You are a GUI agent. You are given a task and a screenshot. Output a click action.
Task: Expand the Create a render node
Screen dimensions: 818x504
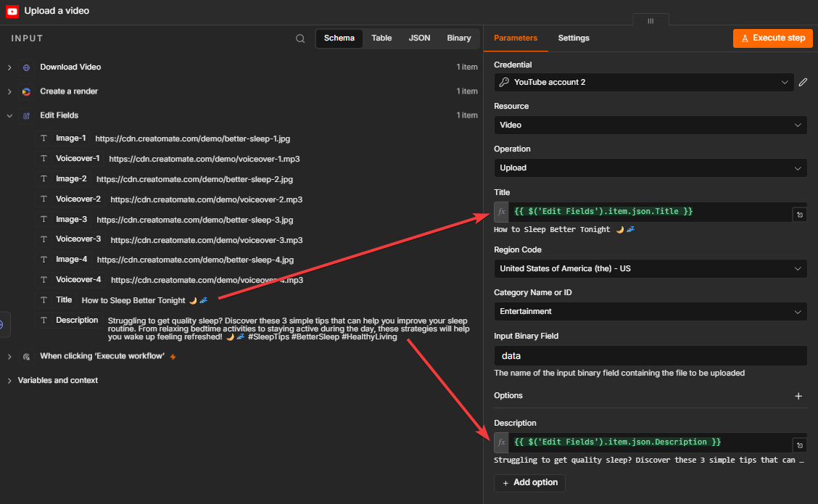click(x=9, y=91)
